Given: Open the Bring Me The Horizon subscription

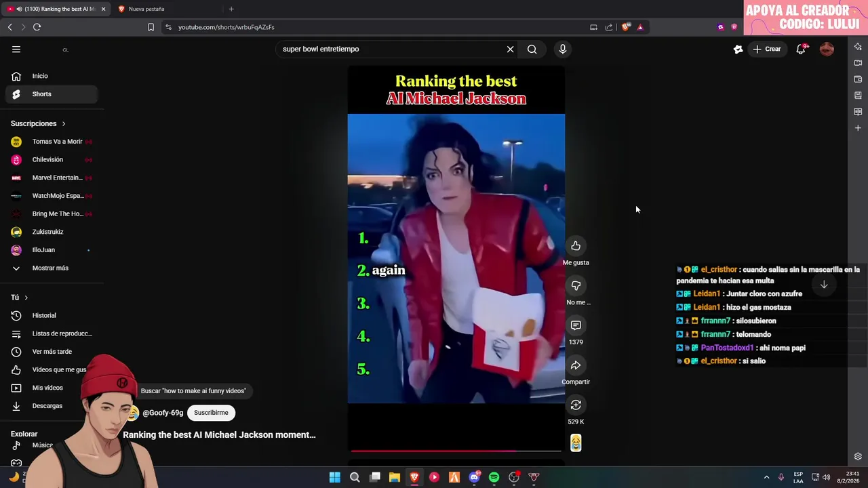Looking at the screenshot, I should [52, 213].
